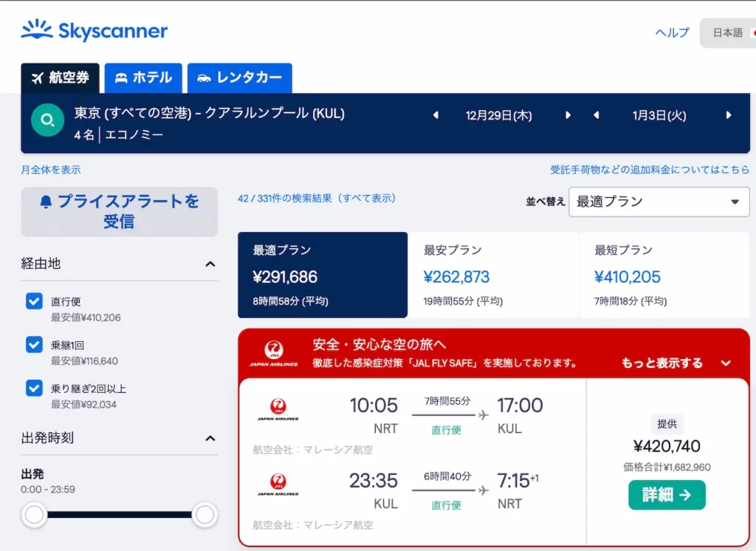Click previous day arrow for 1月3日
This screenshot has height=551, width=756.
pyautogui.click(x=597, y=115)
